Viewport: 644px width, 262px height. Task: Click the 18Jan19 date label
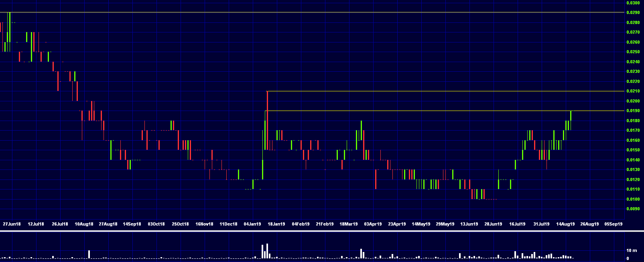point(276,224)
